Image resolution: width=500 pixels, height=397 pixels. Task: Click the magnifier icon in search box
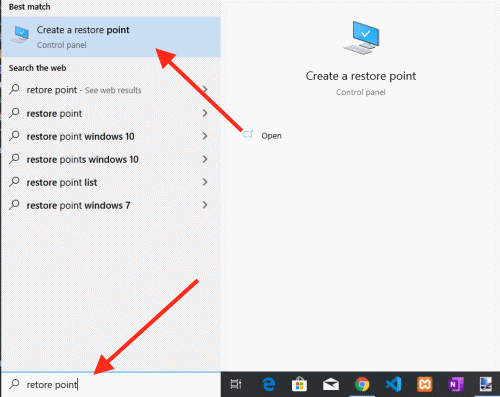click(14, 384)
